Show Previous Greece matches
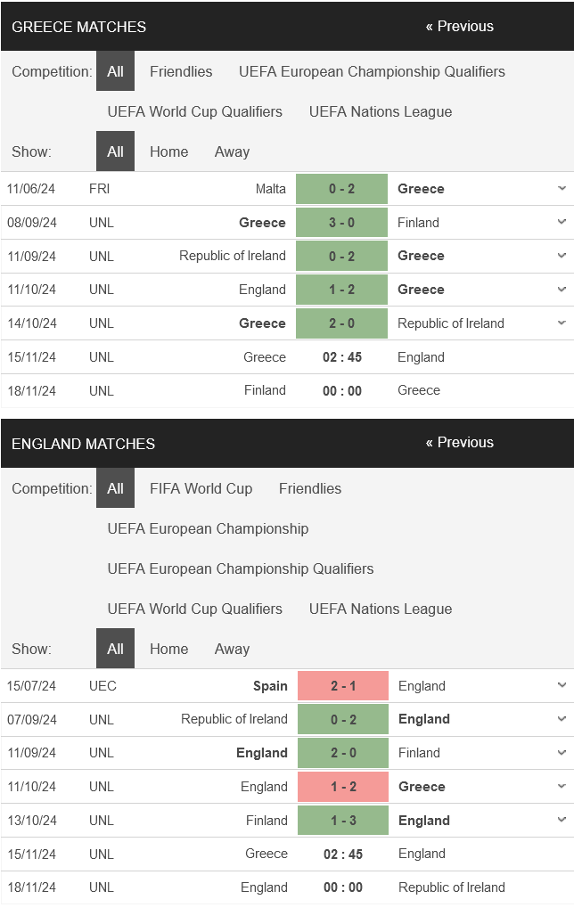 (x=460, y=27)
